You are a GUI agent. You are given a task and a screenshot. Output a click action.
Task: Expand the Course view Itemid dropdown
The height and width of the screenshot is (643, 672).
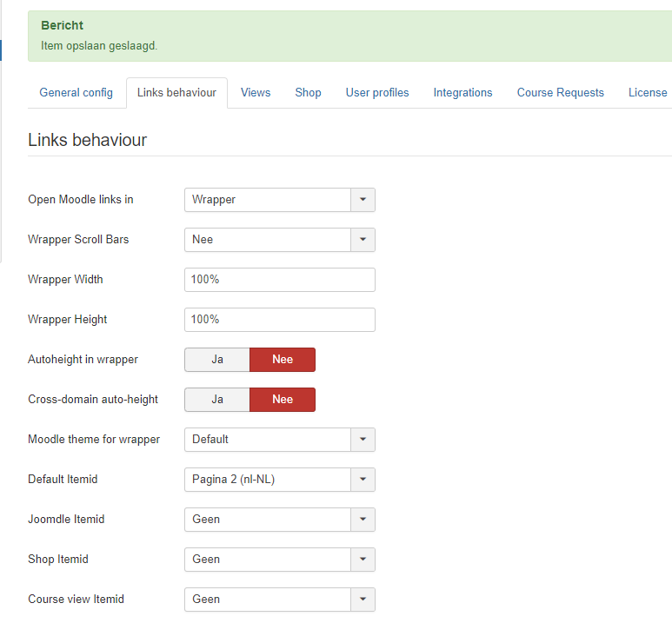click(279, 600)
